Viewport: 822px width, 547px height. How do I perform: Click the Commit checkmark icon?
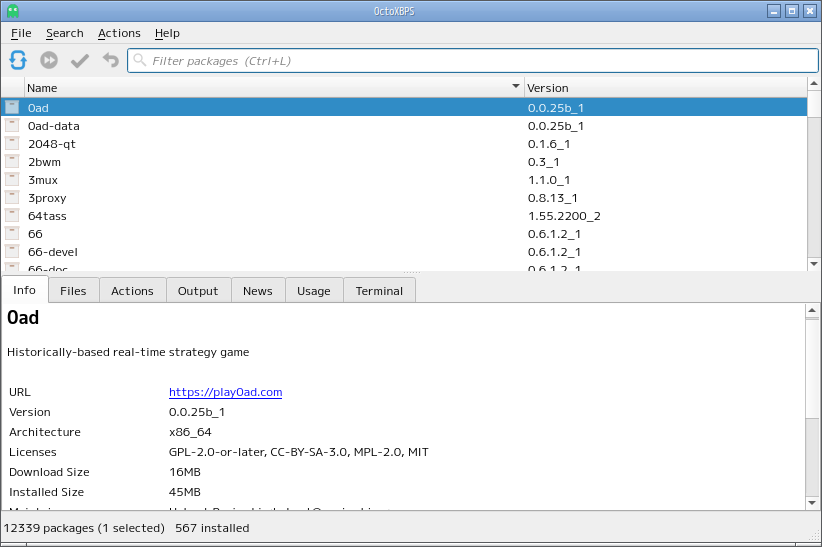pos(80,61)
